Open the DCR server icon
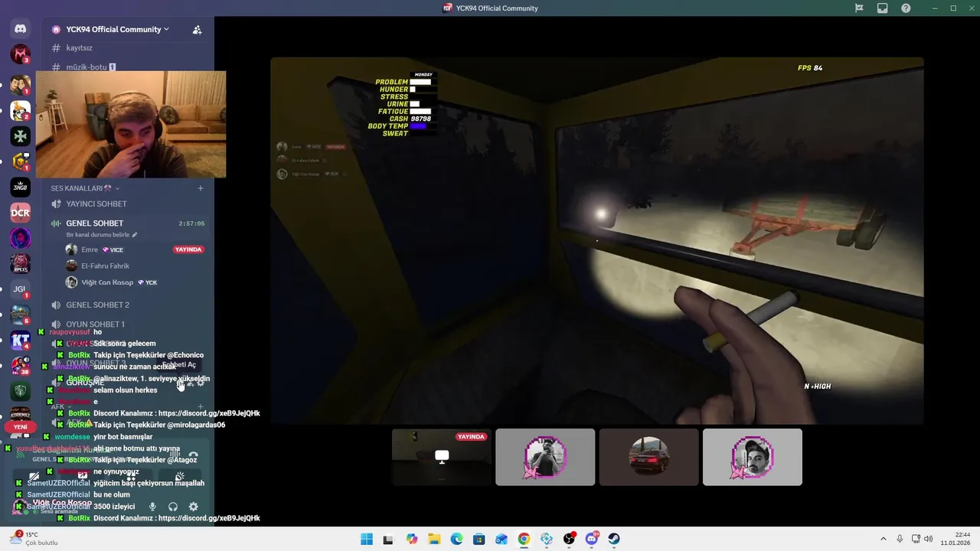 point(21,212)
